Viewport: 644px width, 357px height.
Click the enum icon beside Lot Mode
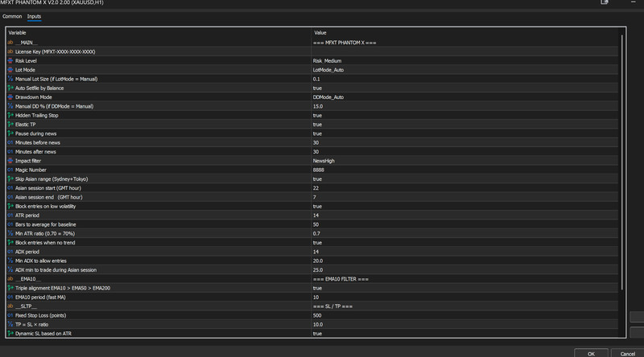pyautogui.click(x=10, y=70)
